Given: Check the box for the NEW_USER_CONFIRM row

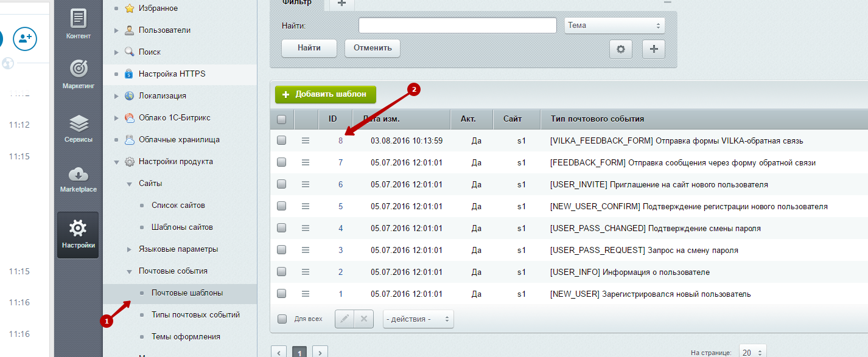Looking at the screenshot, I should point(281,206).
